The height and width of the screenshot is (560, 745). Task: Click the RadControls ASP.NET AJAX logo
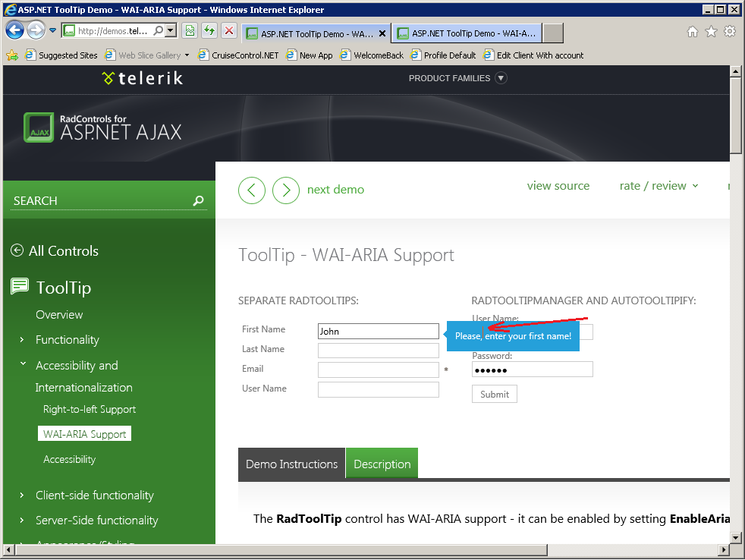102,128
